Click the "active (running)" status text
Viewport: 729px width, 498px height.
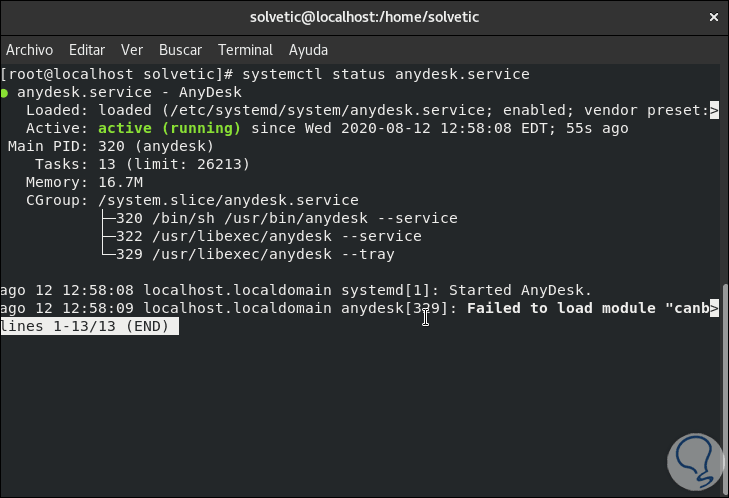point(169,128)
